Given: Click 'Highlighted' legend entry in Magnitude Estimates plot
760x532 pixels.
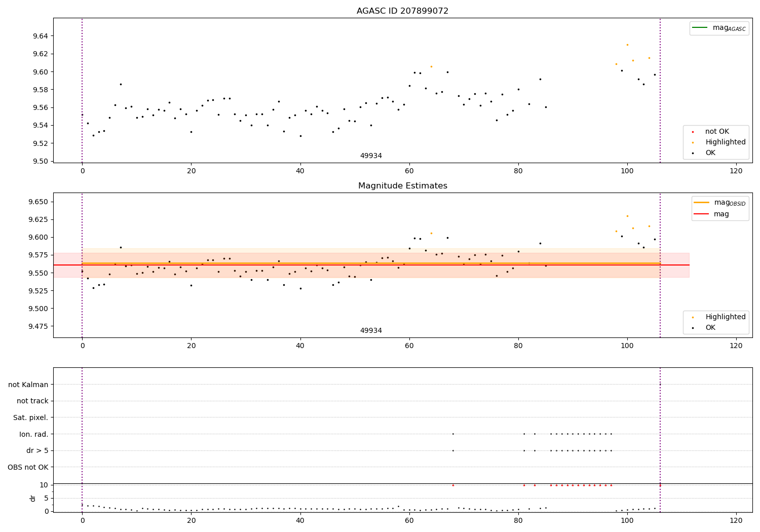Looking at the screenshot, I should pos(726,317).
